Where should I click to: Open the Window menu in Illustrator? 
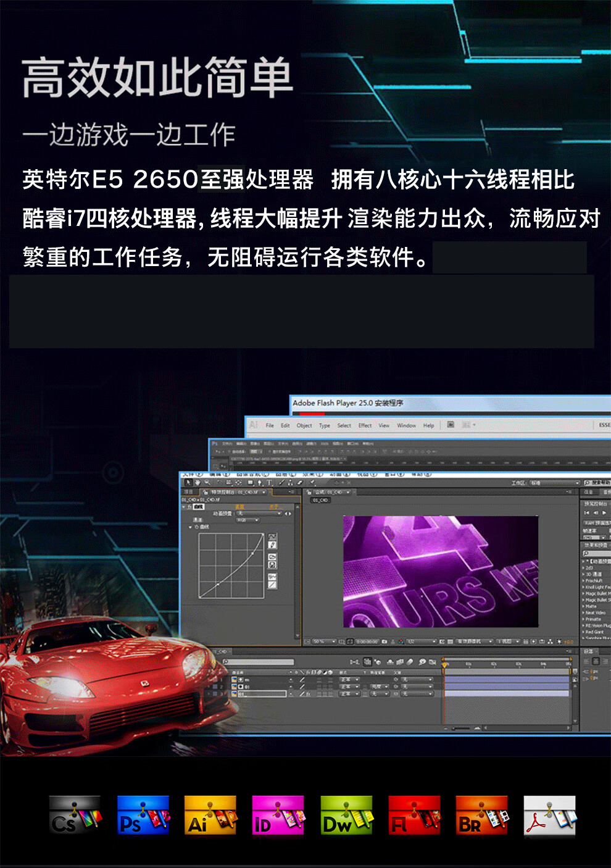coord(406,425)
